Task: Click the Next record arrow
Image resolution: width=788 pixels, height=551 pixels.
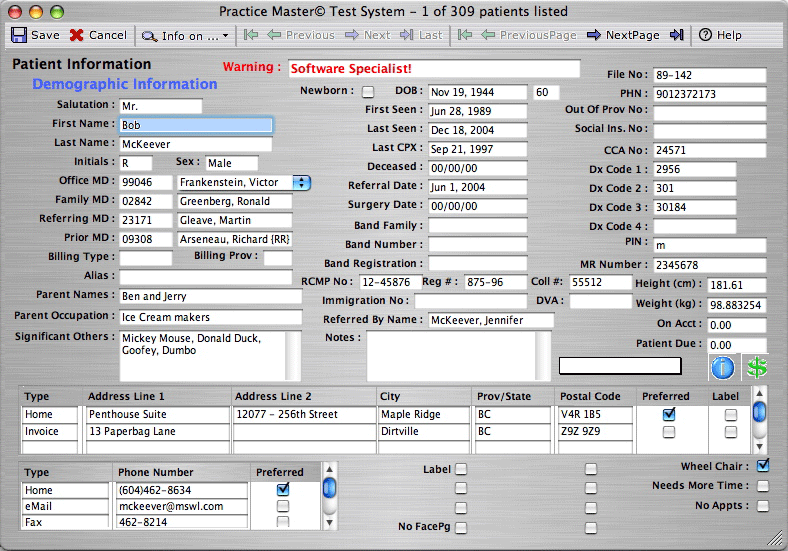Action: point(352,35)
